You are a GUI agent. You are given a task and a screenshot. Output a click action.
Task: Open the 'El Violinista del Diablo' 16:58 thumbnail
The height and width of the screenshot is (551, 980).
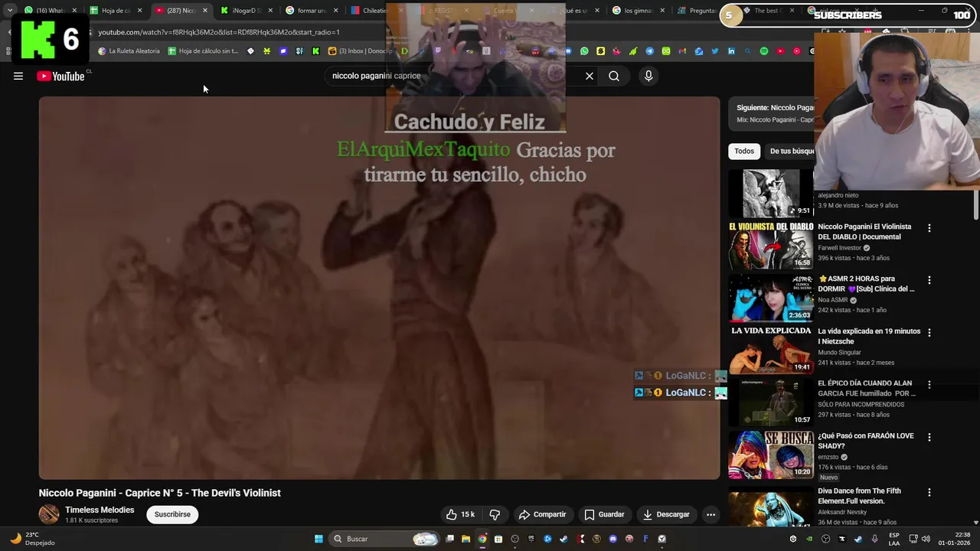click(x=770, y=246)
